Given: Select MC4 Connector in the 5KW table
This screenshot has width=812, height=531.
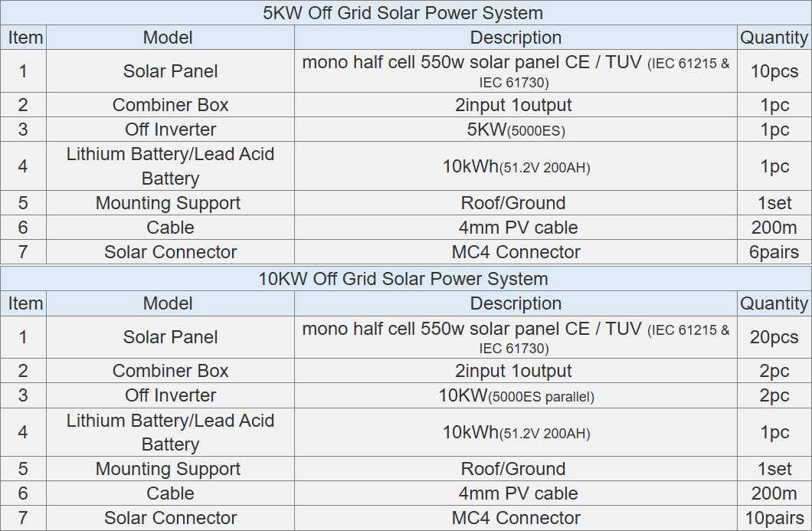Looking at the screenshot, I should tap(516, 252).
